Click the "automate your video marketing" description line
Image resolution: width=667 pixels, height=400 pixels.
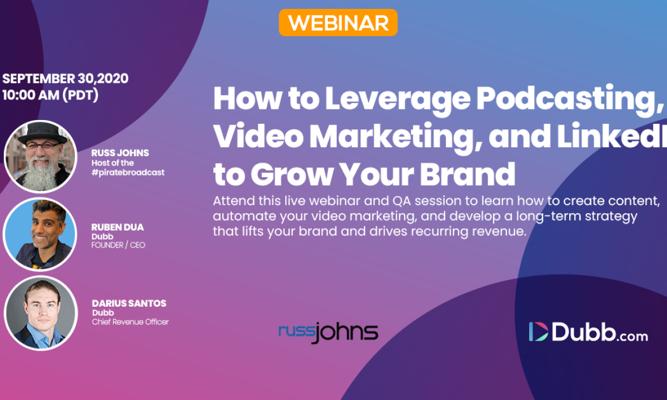click(425, 216)
